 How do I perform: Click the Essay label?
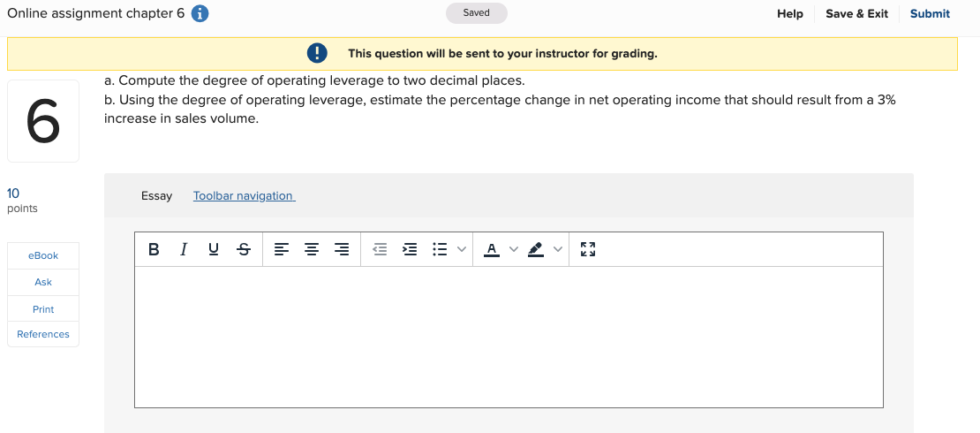tap(156, 196)
